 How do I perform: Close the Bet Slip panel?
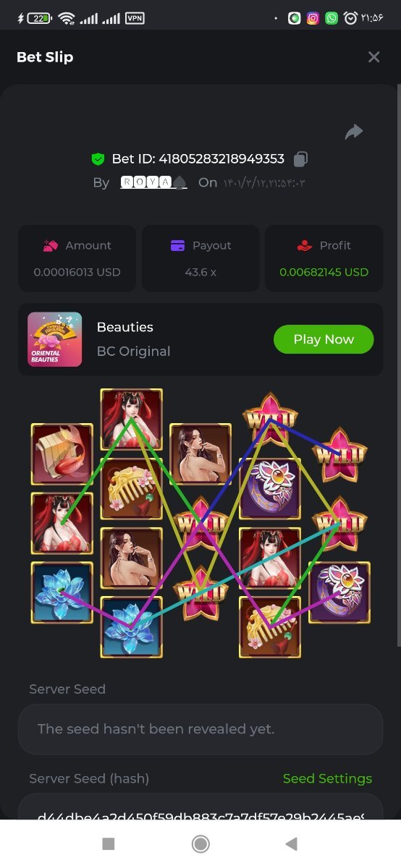(373, 57)
